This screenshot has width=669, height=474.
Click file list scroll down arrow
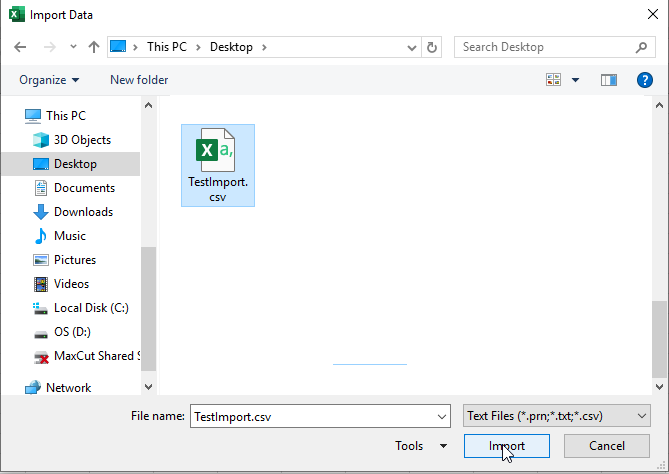pyautogui.click(x=659, y=387)
